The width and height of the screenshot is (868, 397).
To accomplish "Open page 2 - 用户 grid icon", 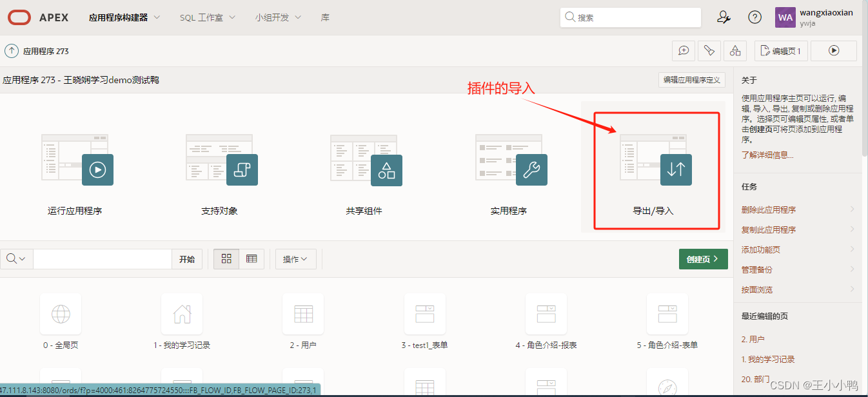I will [x=303, y=314].
